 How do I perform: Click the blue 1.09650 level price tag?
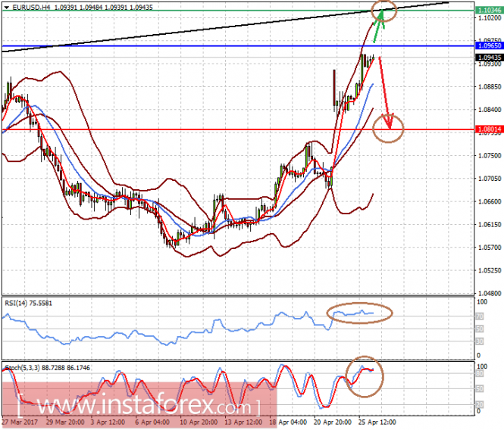[489, 46]
